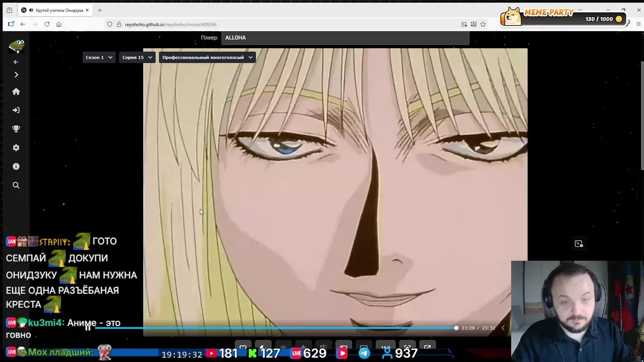This screenshot has height=362, width=644.
Task: Click the Telegram icon in stream bar
Action: coord(364,353)
